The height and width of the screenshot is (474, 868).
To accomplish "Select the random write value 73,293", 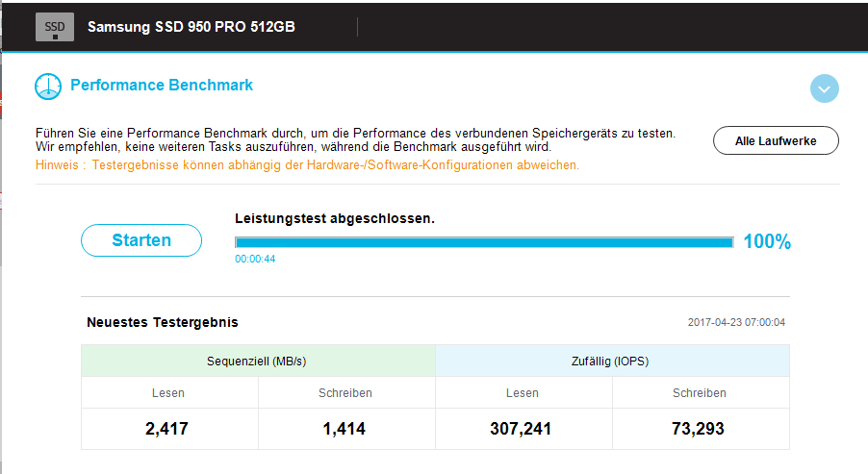I will [x=698, y=429].
